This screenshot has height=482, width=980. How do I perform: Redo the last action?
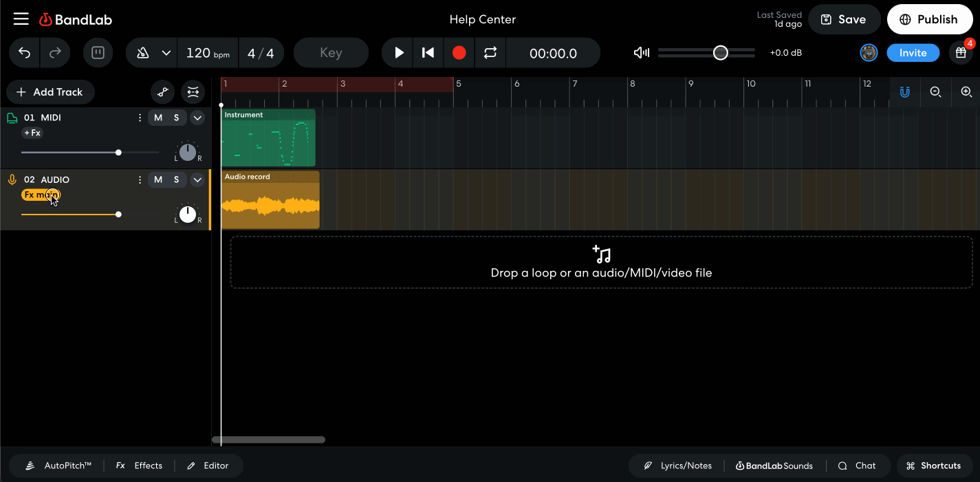pos(56,53)
